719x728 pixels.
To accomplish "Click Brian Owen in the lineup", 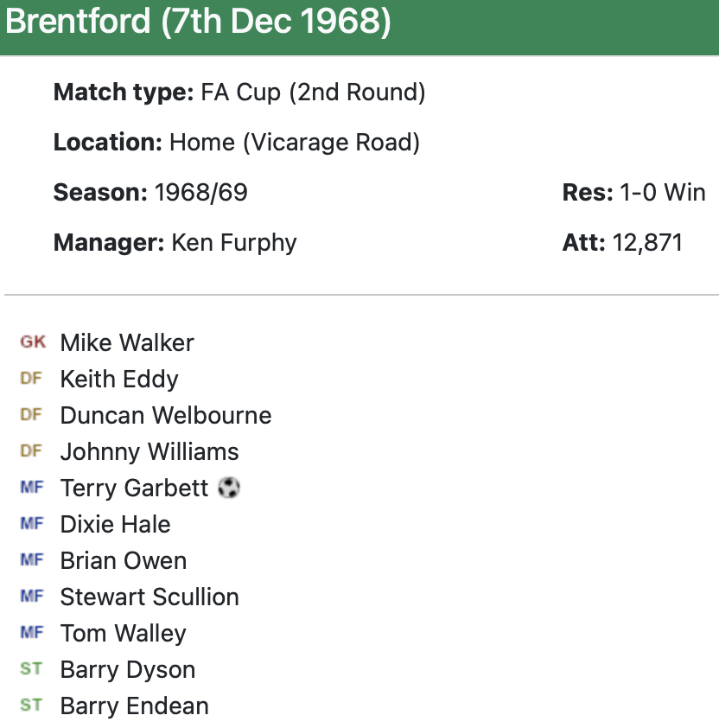I will (124, 560).
